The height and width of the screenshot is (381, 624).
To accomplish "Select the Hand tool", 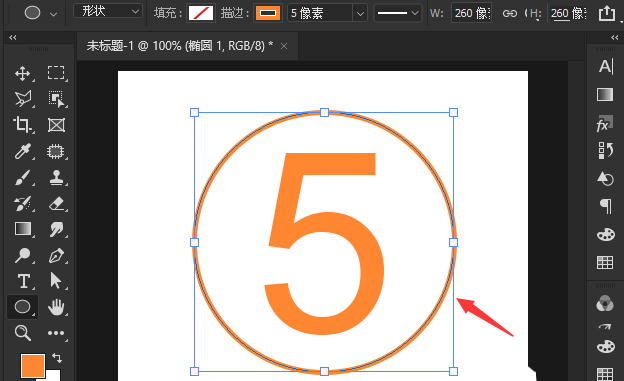I will (x=56, y=307).
